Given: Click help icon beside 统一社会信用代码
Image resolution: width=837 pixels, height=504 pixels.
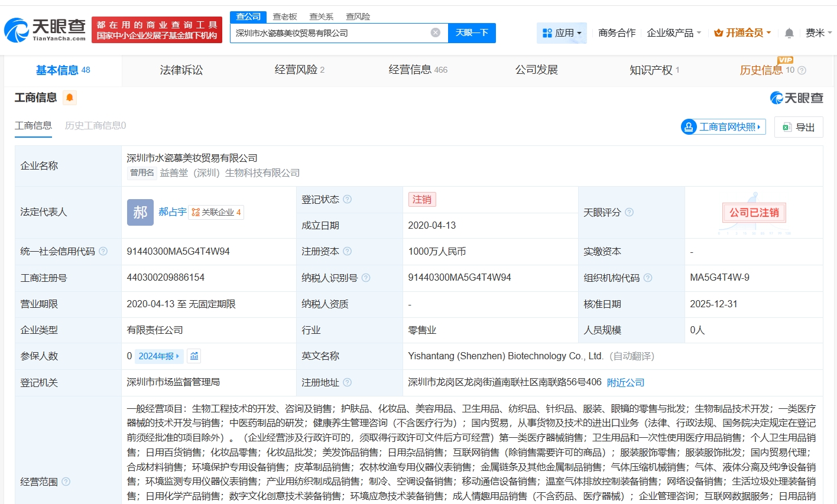Looking at the screenshot, I should click(103, 252).
